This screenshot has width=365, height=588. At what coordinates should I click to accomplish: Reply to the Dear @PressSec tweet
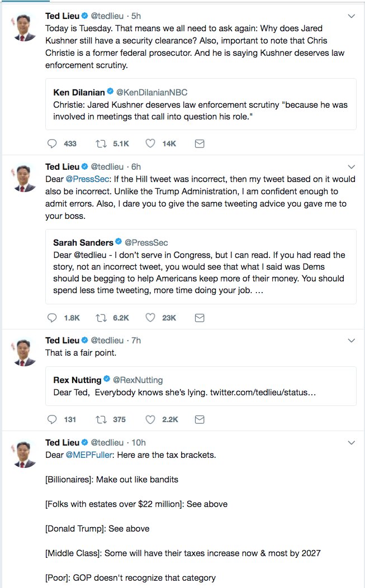[x=53, y=318]
